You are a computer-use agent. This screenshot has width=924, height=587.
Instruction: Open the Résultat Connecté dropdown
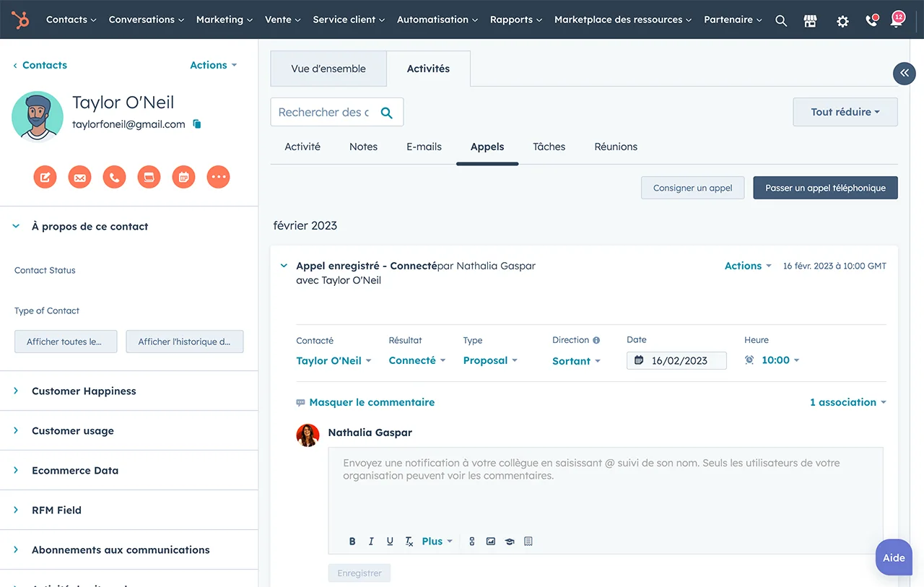point(417,360)
